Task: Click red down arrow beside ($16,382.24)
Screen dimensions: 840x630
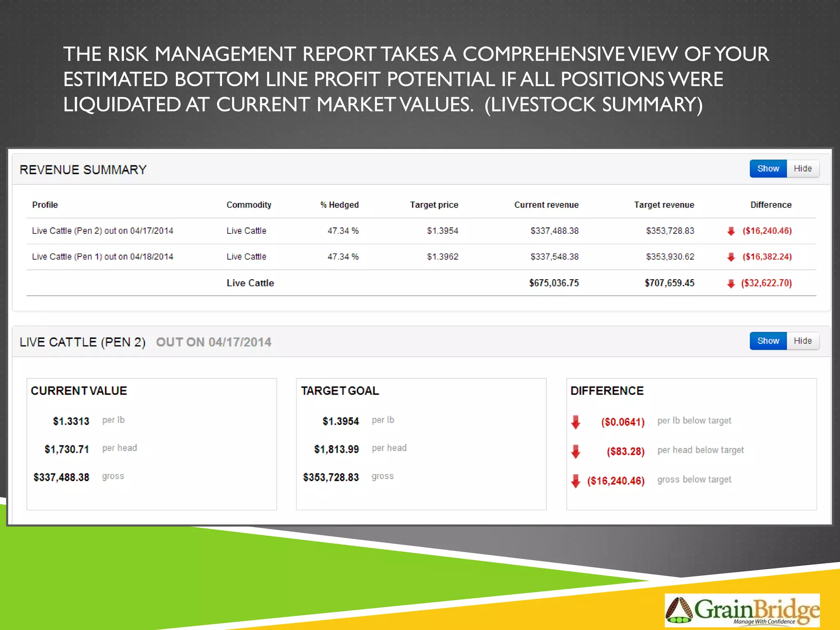Action: coord(731,257)
